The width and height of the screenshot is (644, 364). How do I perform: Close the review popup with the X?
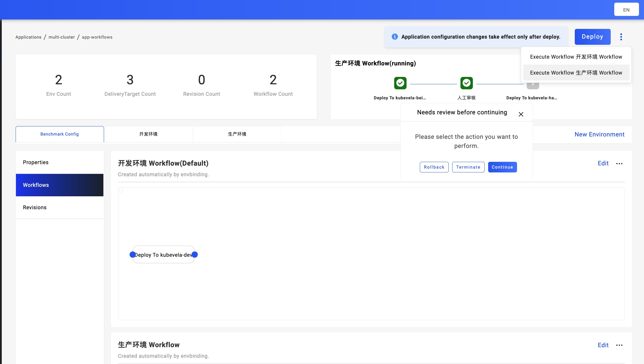pos(521,114)
